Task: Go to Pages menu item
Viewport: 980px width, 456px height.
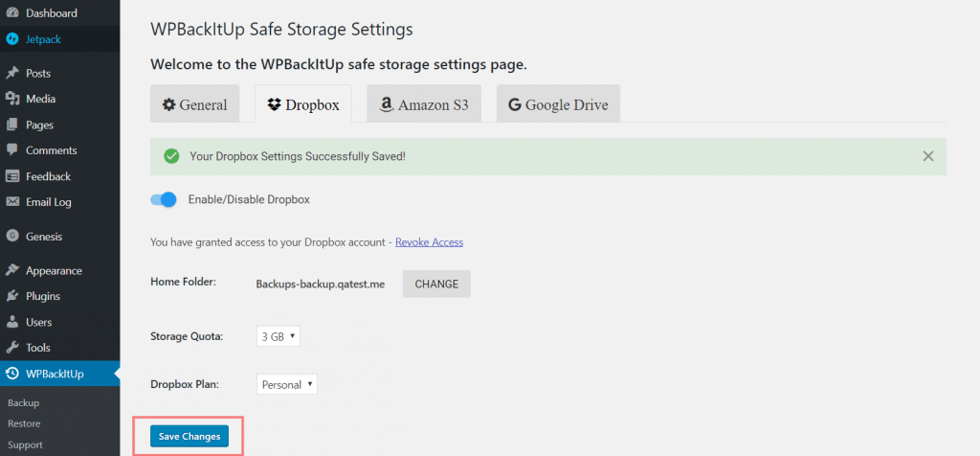Action: click(60, 125)
